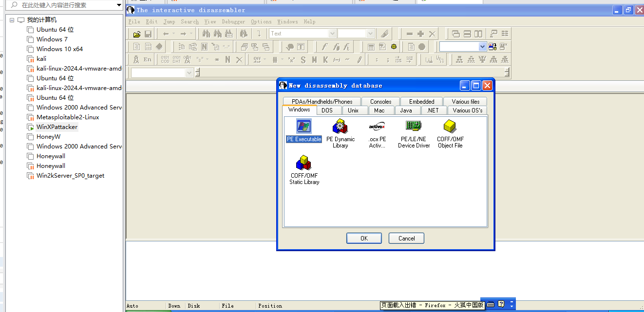Click the OK button
The height and width of the screenshot is (312, 644).
click(364, 238)
